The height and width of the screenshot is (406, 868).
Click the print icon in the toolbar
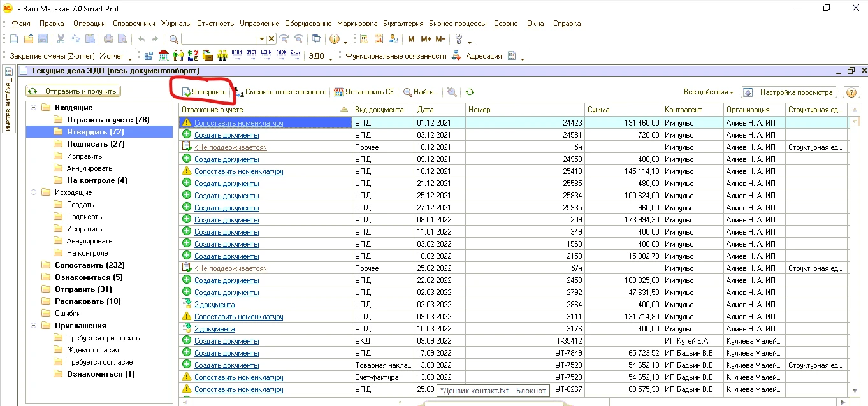pos(108,39)
